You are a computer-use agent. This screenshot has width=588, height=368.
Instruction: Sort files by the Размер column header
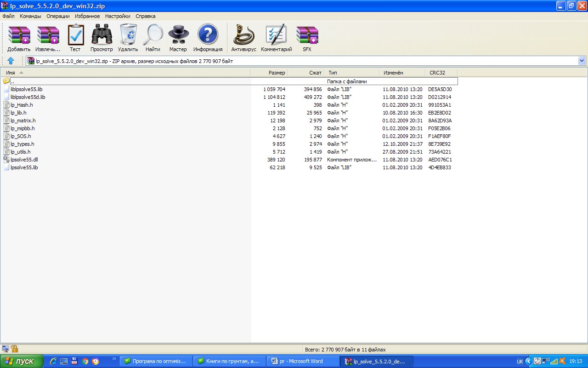[269, 73]
